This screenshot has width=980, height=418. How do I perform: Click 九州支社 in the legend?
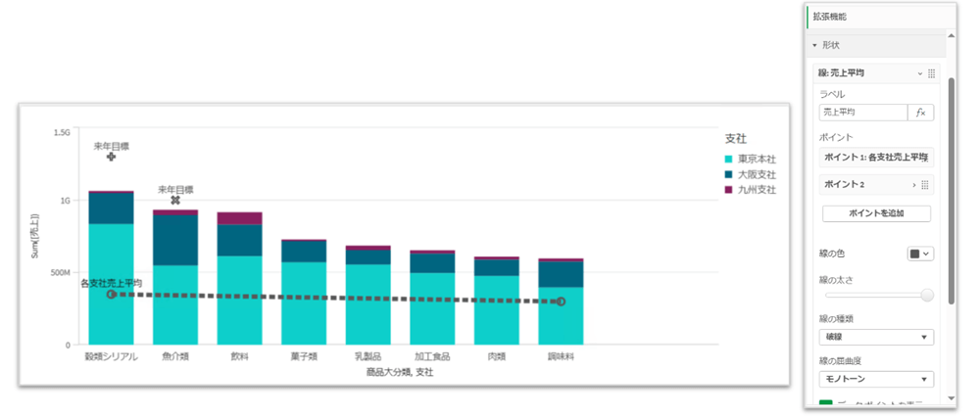tap(756, 189)
